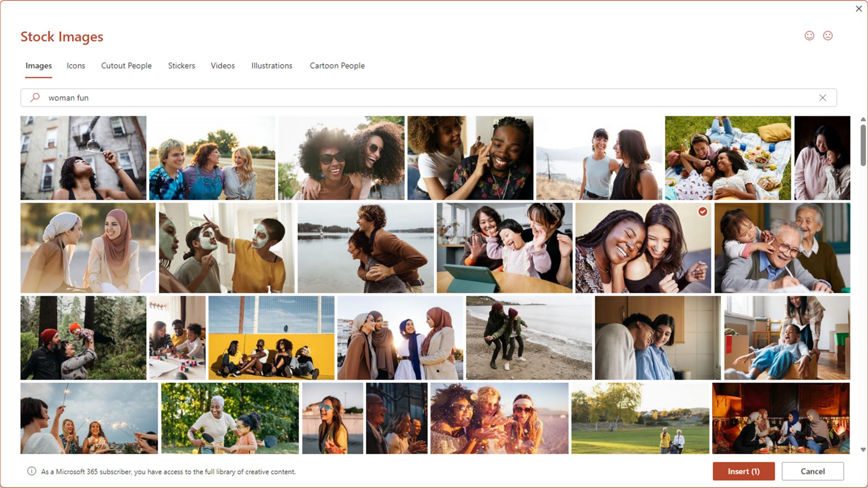Viewport: 868px width, 488px height.
Task: Open the Illustrations category
Action: coord(271,65)
